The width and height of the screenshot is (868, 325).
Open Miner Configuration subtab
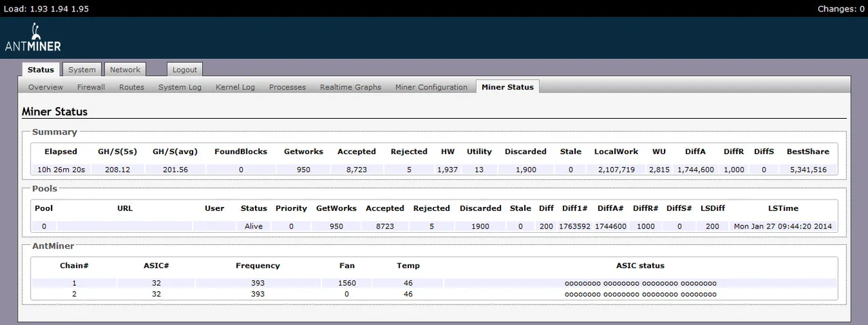click(x=431, y=87)
